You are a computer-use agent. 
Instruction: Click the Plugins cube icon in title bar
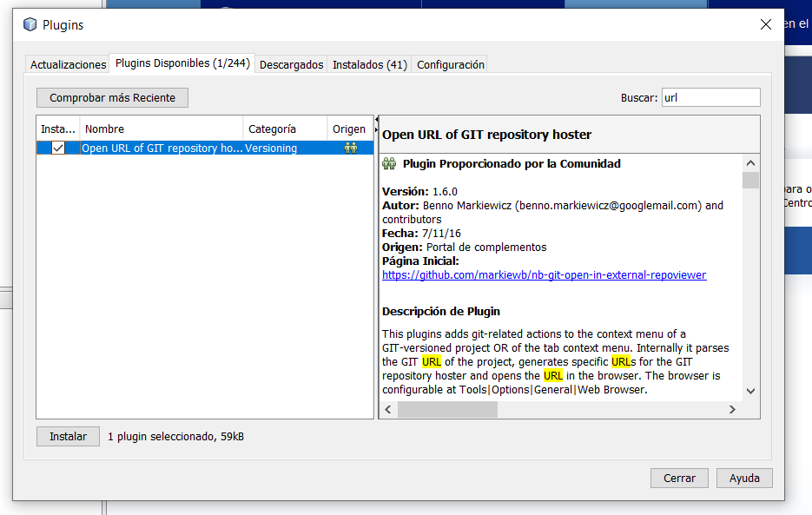pyautogui.click(x=30, y=24)
